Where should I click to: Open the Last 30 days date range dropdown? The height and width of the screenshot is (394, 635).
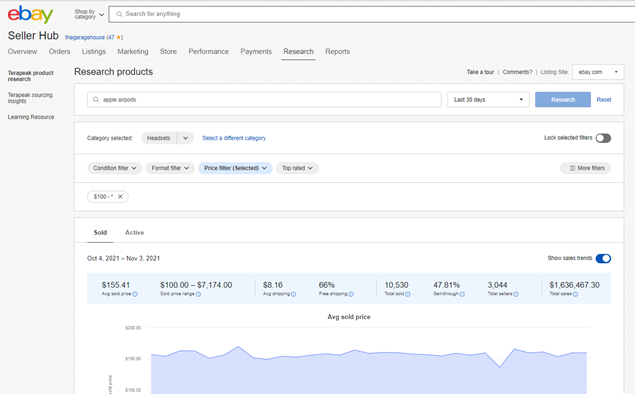point(488,100)
